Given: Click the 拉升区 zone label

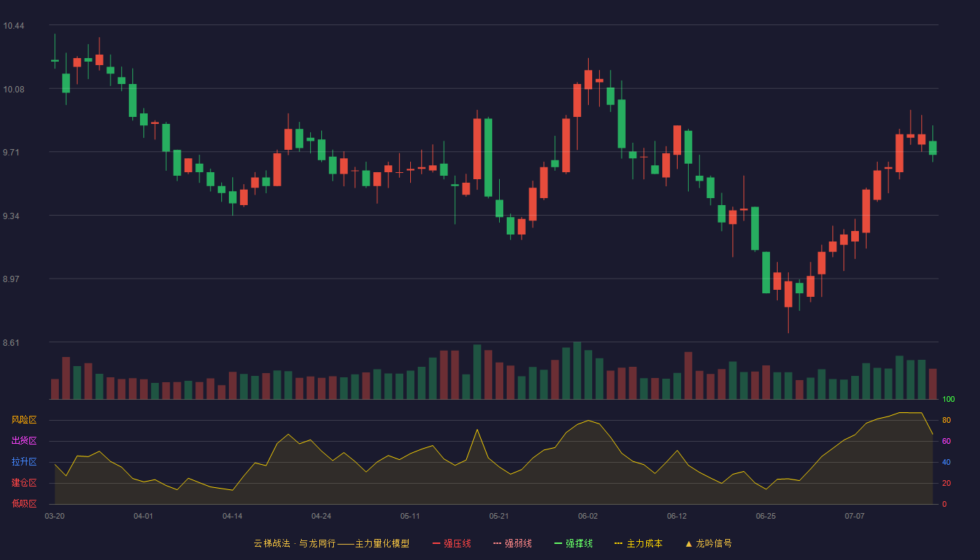Looking at the screenshot, I should coord(24,462).
